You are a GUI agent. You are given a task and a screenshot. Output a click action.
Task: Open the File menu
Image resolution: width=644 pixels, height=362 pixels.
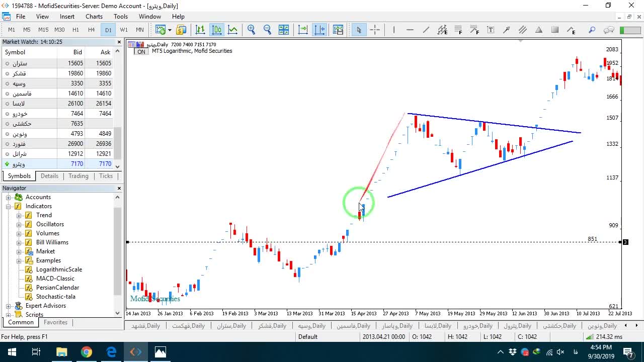coord(21,17)
